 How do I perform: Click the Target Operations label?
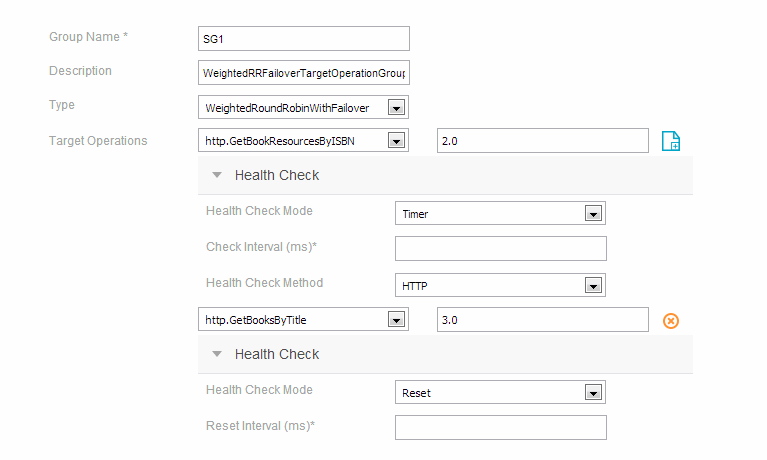(98, 141)
